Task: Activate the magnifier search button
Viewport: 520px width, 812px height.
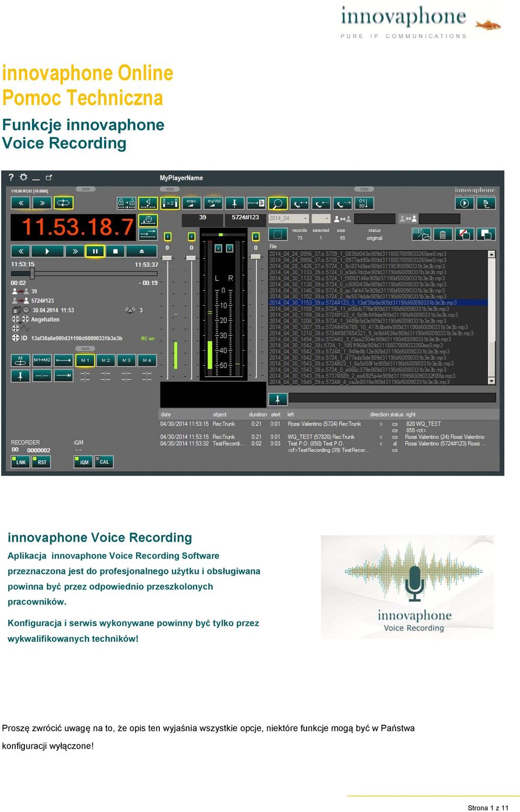Action: click(x=278, y=203)
